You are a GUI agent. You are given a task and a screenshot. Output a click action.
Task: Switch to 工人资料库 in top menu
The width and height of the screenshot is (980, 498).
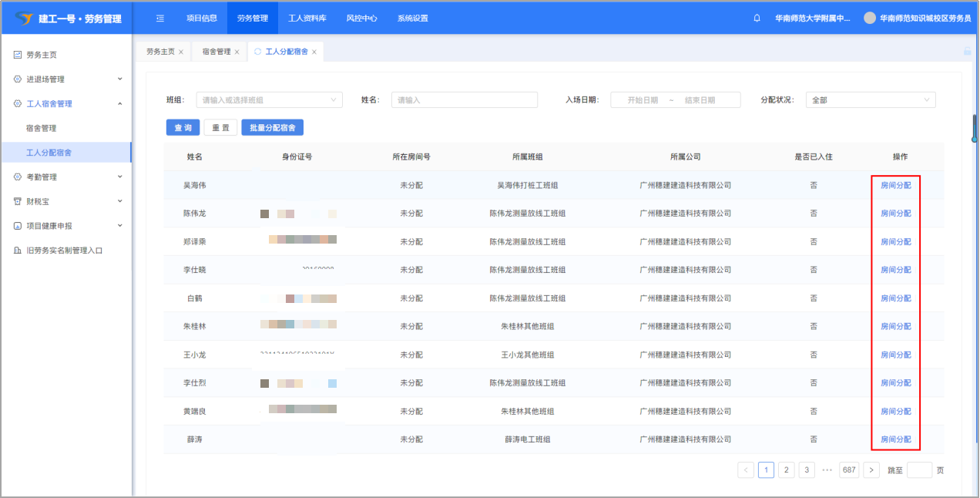coord(306,18)
